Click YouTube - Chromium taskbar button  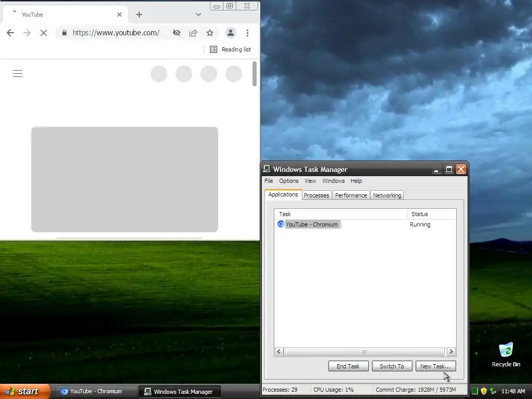96,392
